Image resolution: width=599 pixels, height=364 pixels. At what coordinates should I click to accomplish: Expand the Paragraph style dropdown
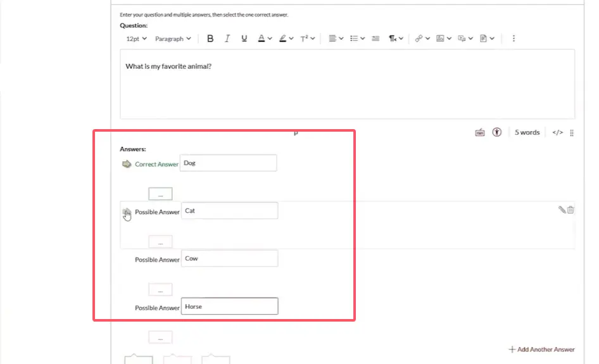(173, 39)
